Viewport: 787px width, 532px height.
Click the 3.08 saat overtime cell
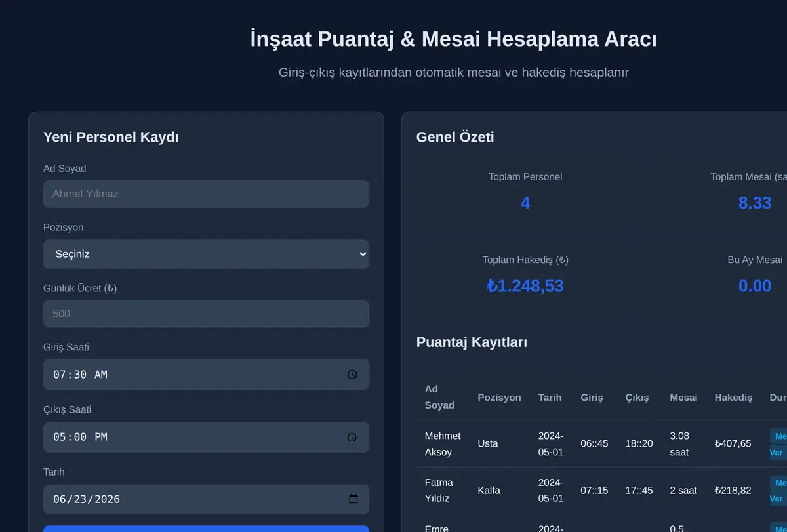[679, 444]
